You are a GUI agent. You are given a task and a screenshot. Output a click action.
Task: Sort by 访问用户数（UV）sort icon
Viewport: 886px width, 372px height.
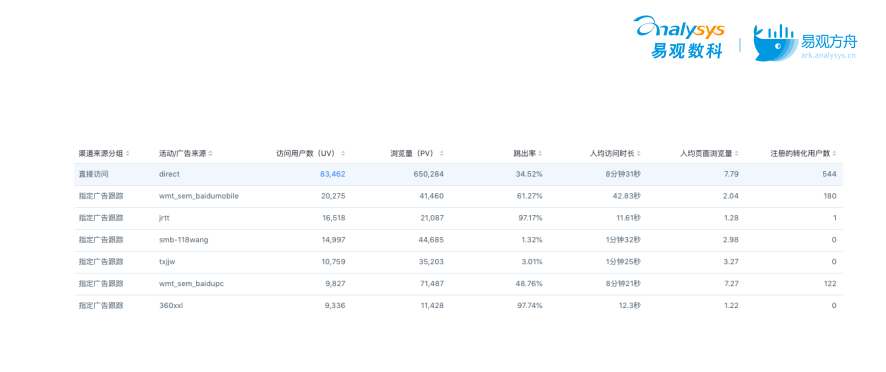(x=343, y=153)
